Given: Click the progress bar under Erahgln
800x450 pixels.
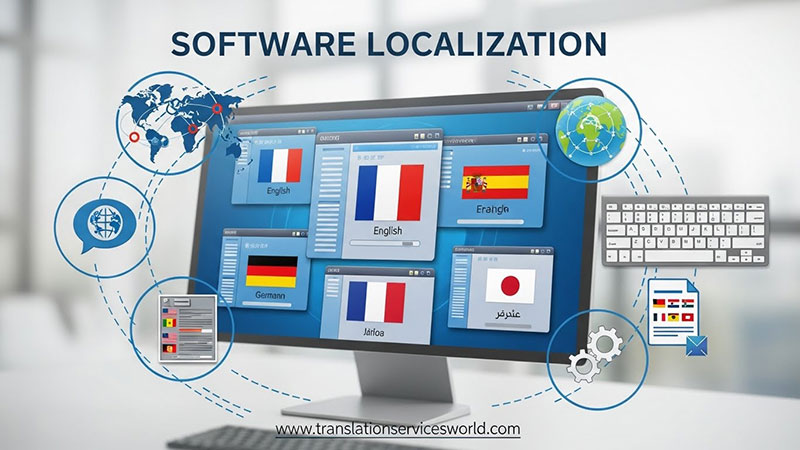Looking at the screenshot, I should pos(490,222).
